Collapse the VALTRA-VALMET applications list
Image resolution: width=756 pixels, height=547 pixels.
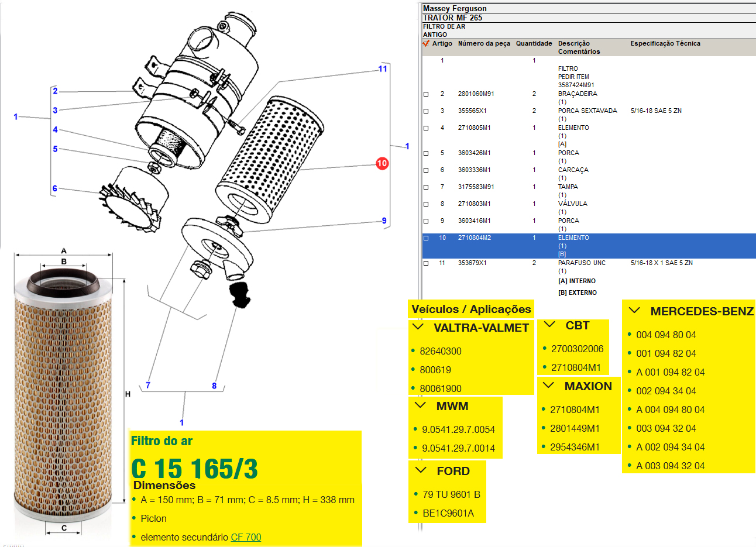pos(418,328)
